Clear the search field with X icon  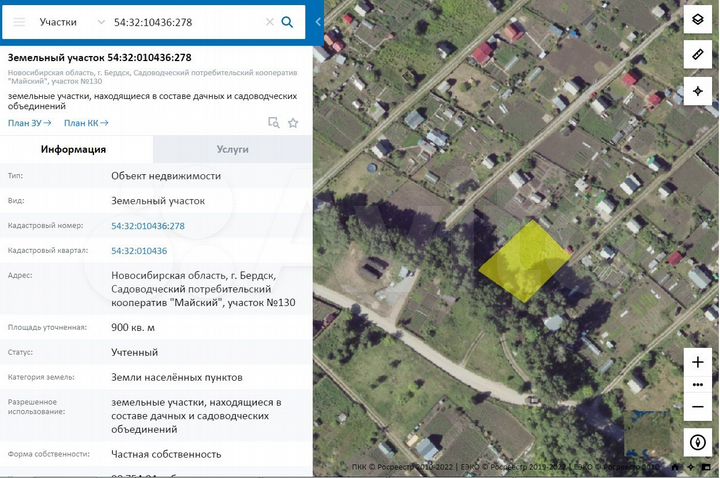tap(269, 21)
